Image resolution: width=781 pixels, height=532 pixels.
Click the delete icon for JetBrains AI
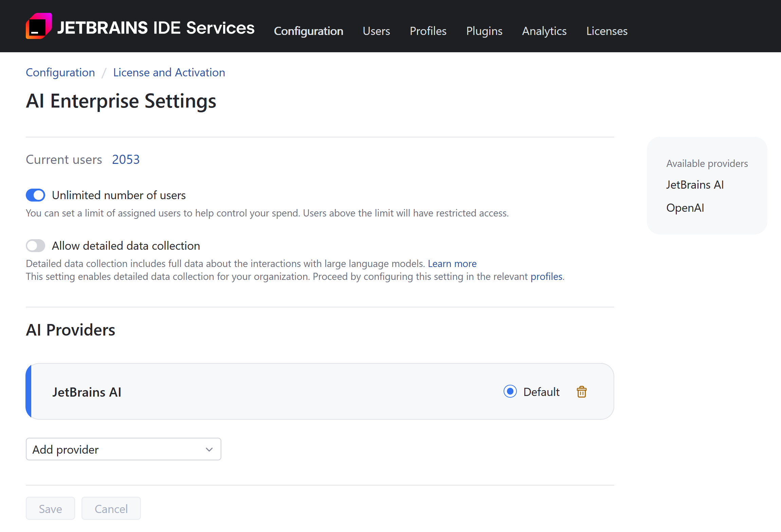click(582, 392)
